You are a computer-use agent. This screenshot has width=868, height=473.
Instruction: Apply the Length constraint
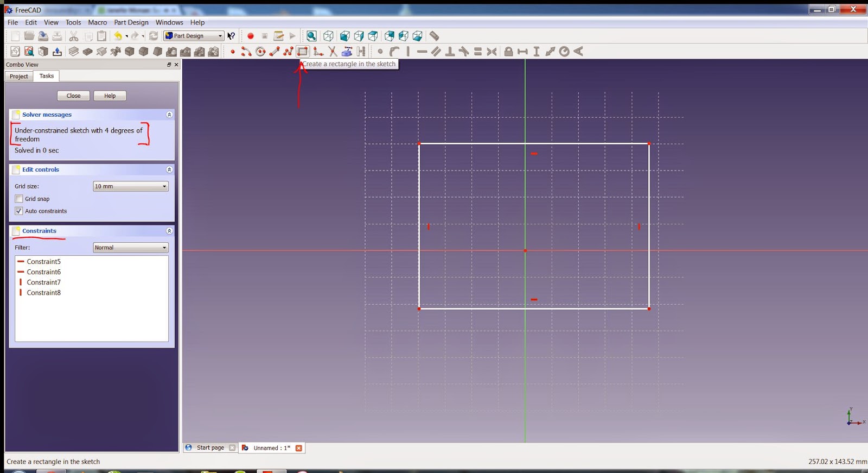pos(551,52)
